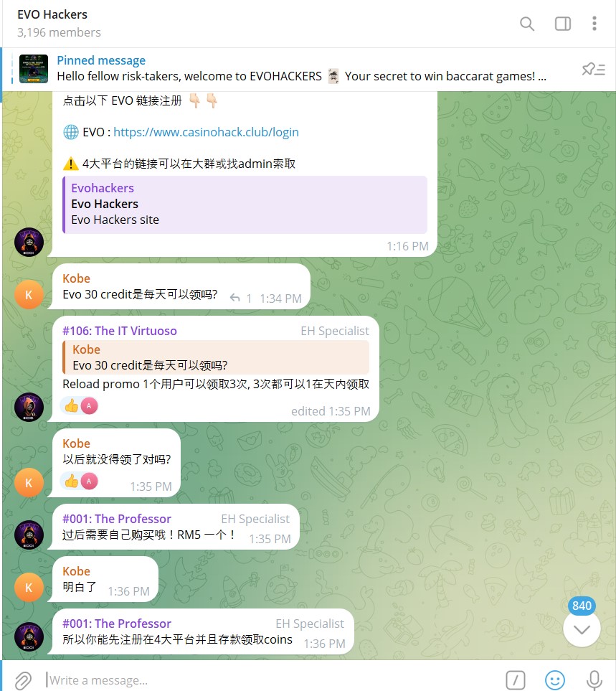This screenshot has height=691, width=616.
Task: Open the casinohack.club login link
Action: pos(206,132)
